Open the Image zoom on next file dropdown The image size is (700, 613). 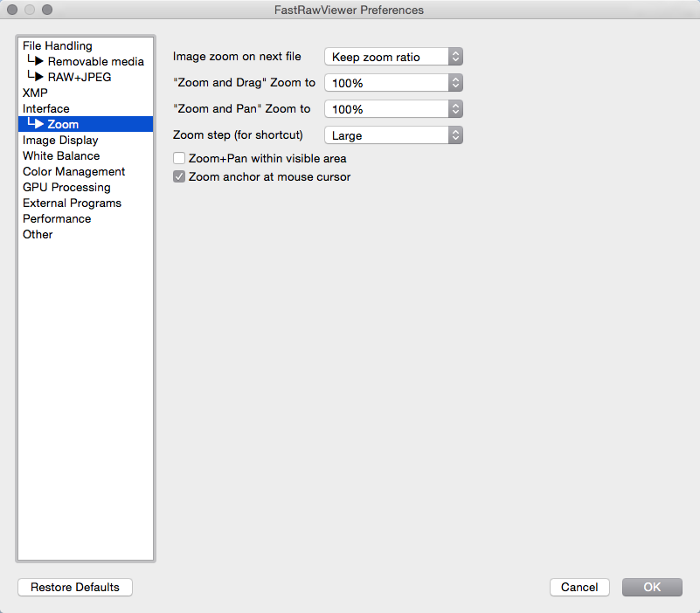pos(394,57)
